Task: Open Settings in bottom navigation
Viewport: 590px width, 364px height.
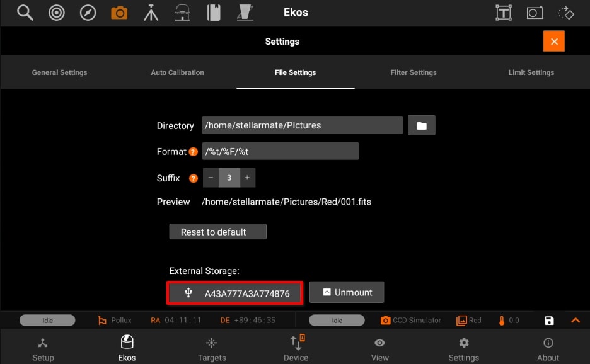Action: point(463,349)
